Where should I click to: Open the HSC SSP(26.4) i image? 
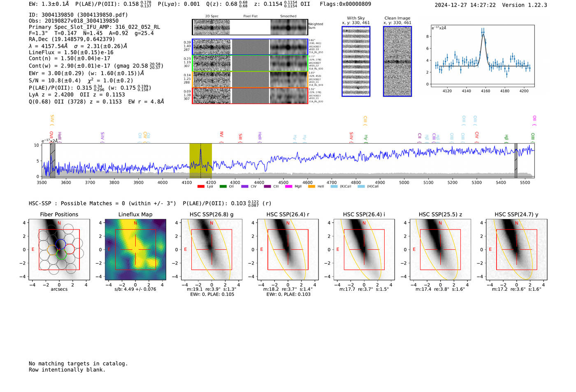click(364, 250)
